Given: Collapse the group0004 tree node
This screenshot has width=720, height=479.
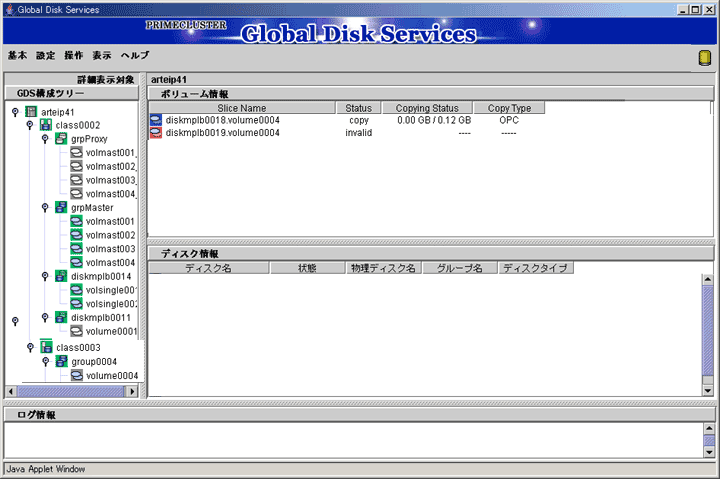Looking at the screenshot, I should (x=45, y=361).
